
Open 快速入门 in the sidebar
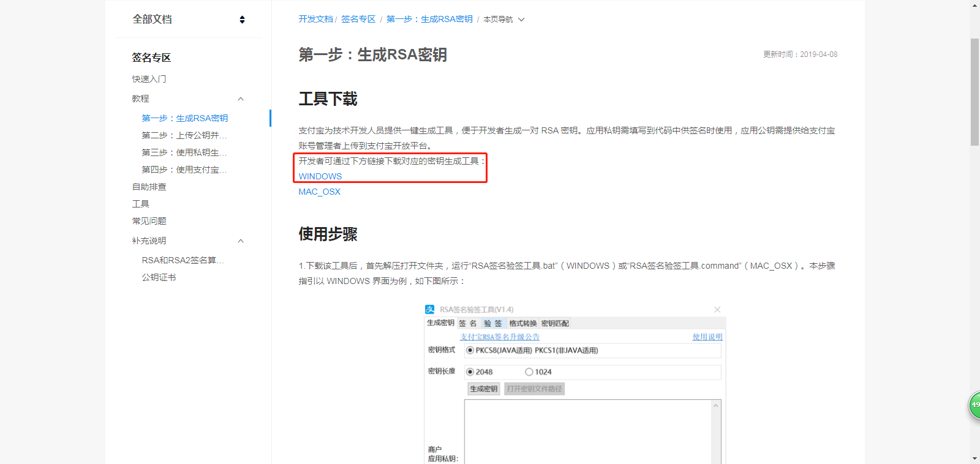pyautogui.click(x=149, y=79)
